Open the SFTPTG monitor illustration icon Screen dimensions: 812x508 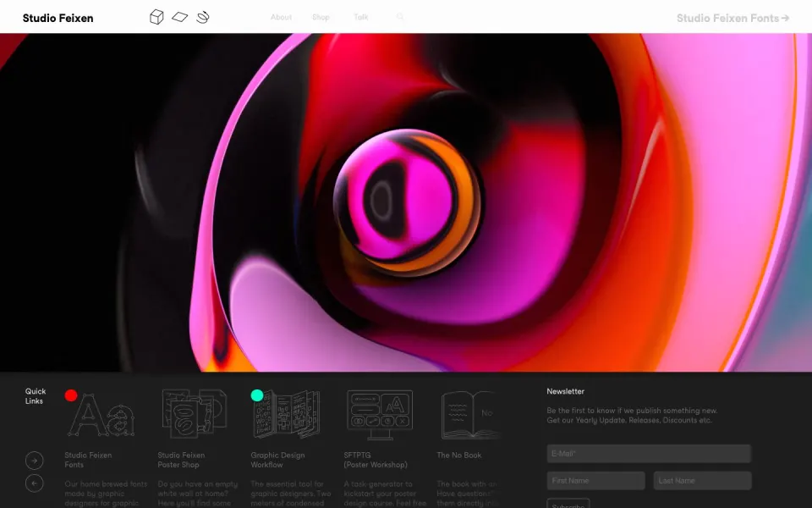[x=380, y=415]
